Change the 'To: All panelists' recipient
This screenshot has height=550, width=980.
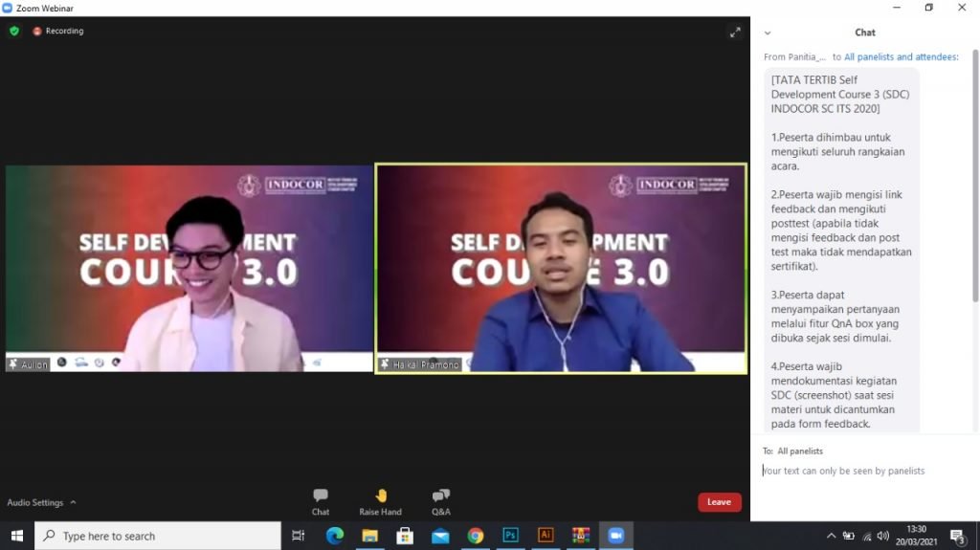pos(800,451)
